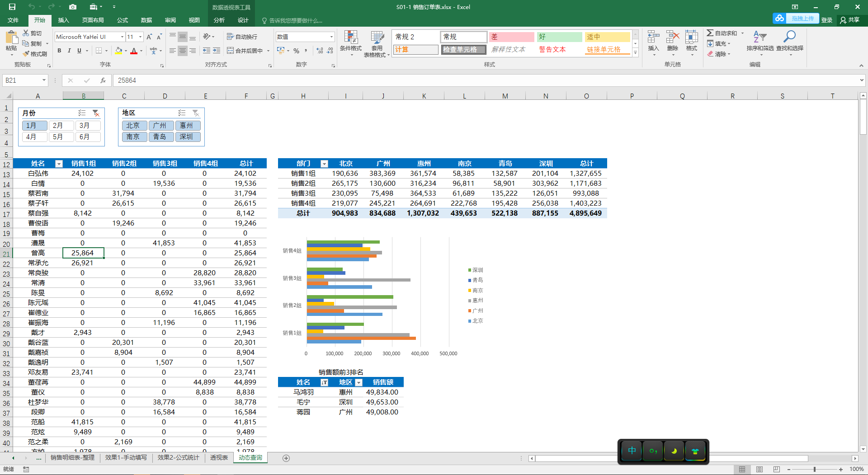The image size is (868, 475).
Task: Switch to Page Layout view icon
Action: 759,470
